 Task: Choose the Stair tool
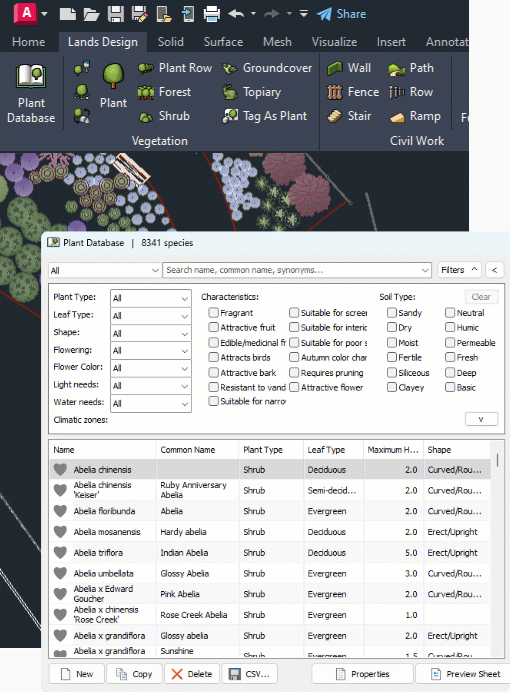point(349,116)
